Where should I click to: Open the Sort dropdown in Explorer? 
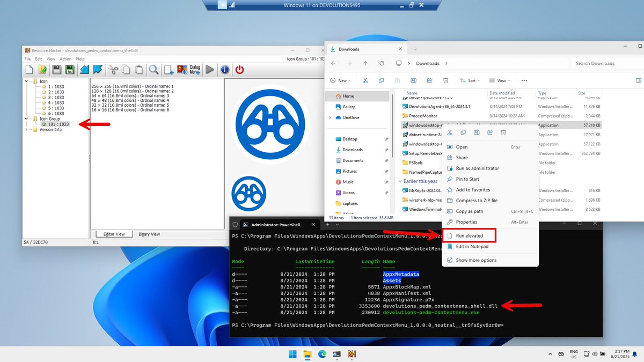coord(470,80)
